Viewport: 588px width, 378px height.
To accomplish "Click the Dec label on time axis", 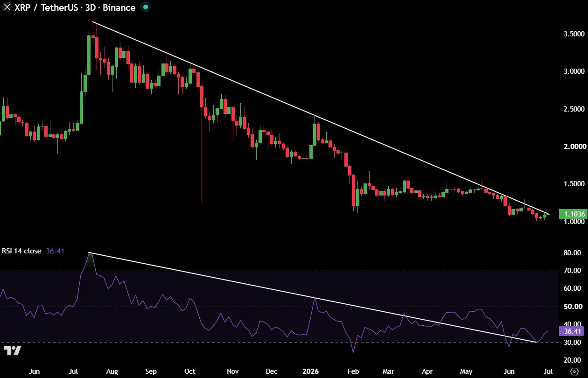I will pyautogui.click(x=271, y=372).
